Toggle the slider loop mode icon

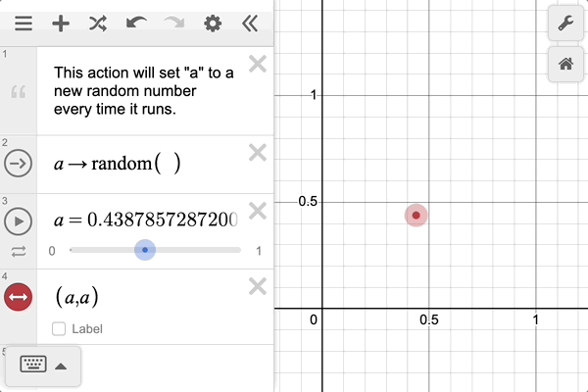tap(19, 252)
